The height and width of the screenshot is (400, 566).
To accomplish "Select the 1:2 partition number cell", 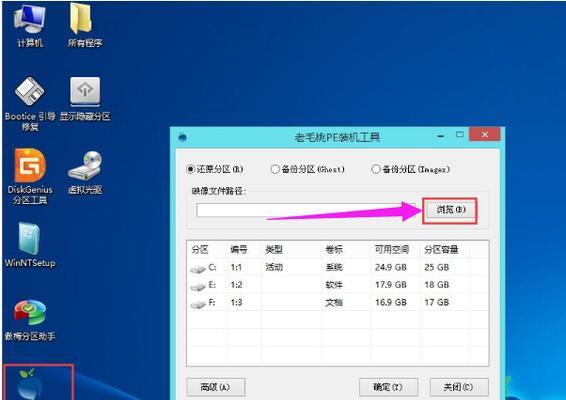I will point(236,285).
